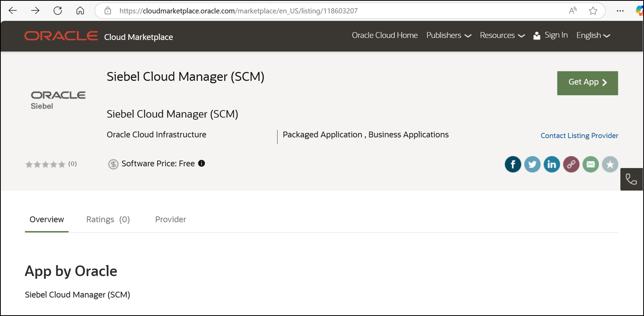This screenshot has height=316, width=644.
Task: Share listing on Twitter
Action: click(x=532, y=164)
